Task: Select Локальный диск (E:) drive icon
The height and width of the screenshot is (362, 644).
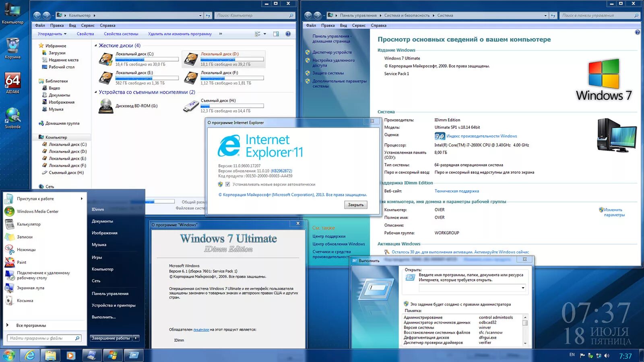Action: [106, 78]
